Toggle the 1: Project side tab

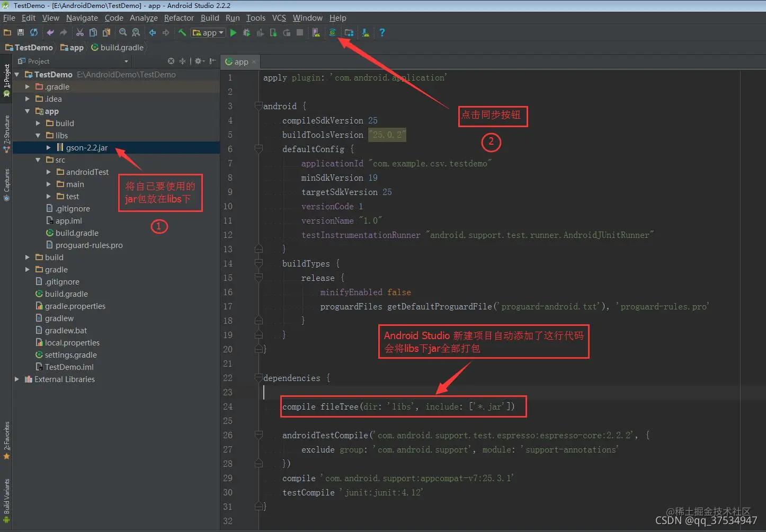[x=6, y=81]
